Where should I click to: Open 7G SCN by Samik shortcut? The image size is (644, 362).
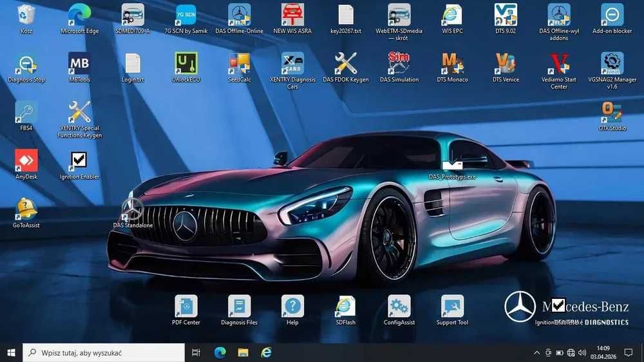186,15
